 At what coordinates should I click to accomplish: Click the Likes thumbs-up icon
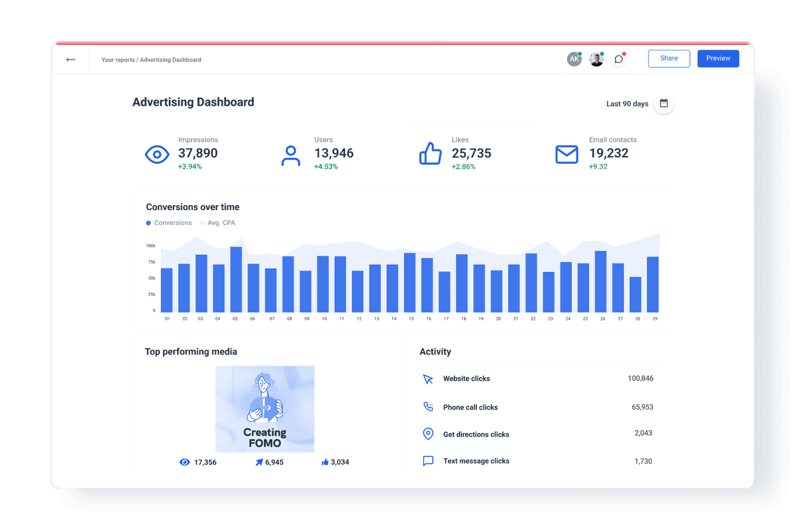tap(430, 153)
